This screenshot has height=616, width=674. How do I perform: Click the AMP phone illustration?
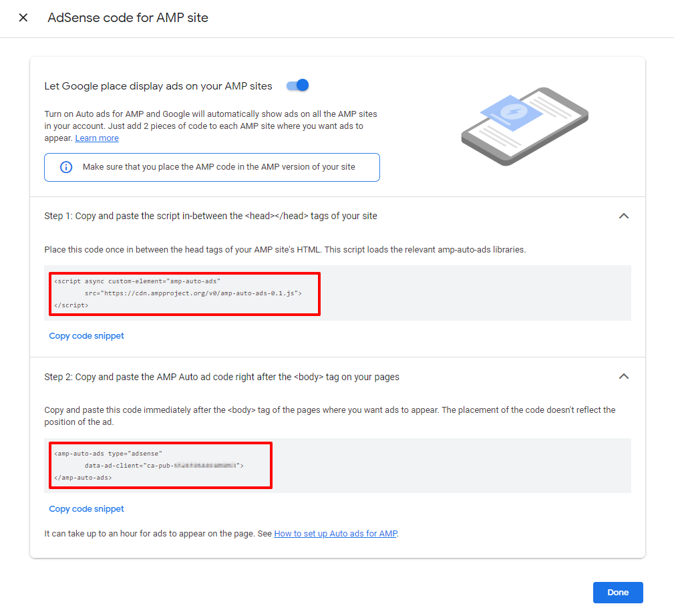pos(524,126)
